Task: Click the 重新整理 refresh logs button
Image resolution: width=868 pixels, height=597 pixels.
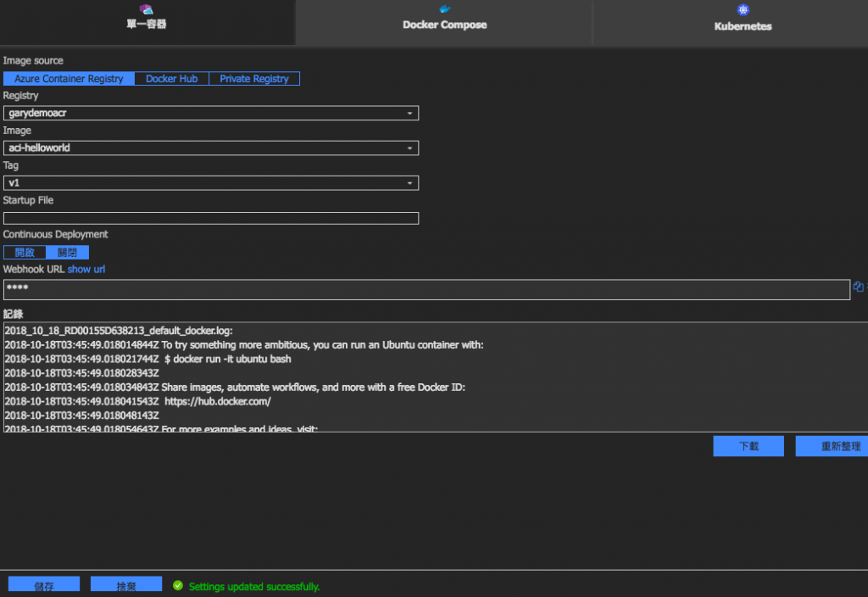Action: click(x=833, y=446)
